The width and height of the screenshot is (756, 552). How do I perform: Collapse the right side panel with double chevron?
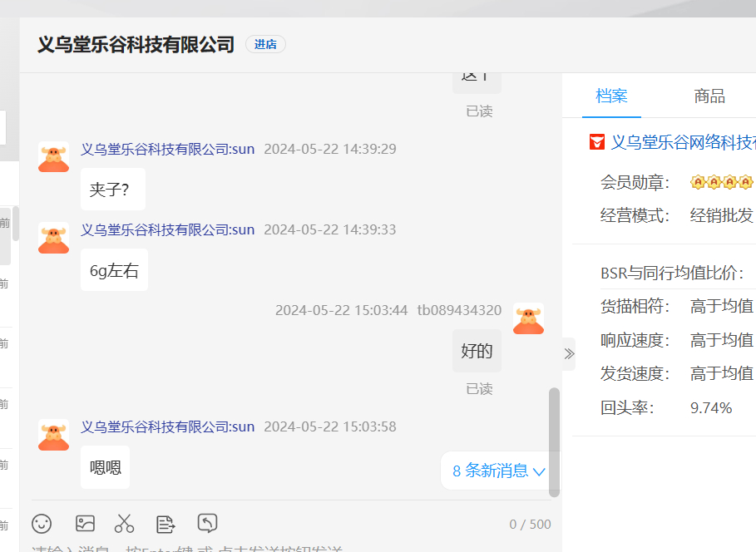point(569,353)
